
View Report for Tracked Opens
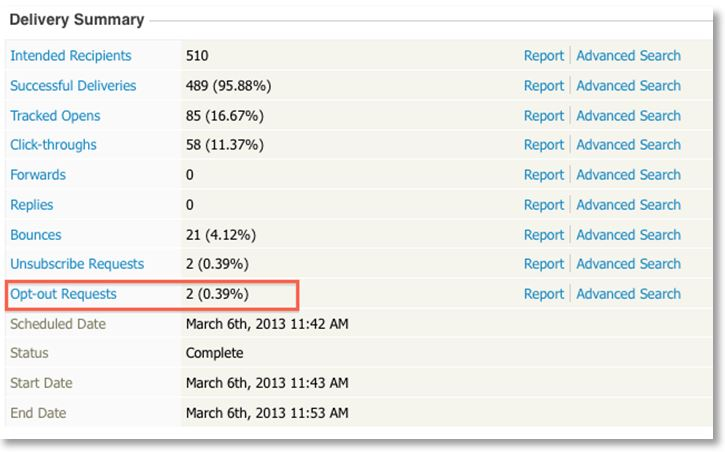pos(544,116)
